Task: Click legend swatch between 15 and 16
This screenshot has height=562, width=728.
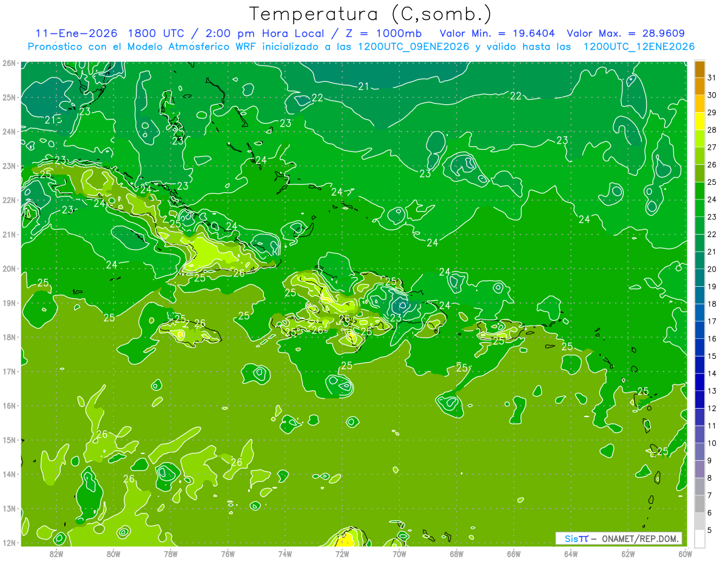Action: (x=699, y=347)
